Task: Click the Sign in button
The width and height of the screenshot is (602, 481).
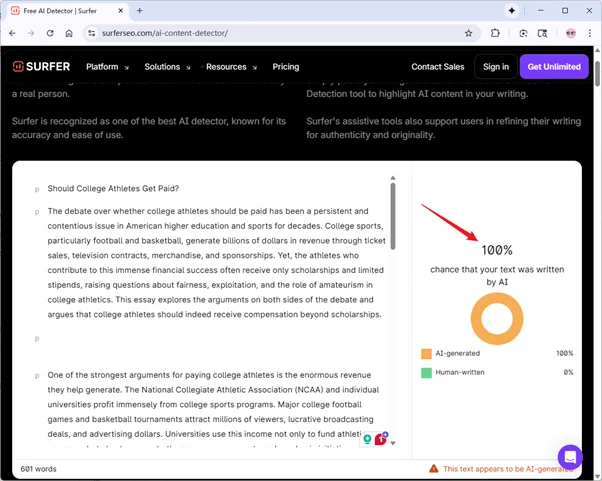Action: [x=495, y=67]
